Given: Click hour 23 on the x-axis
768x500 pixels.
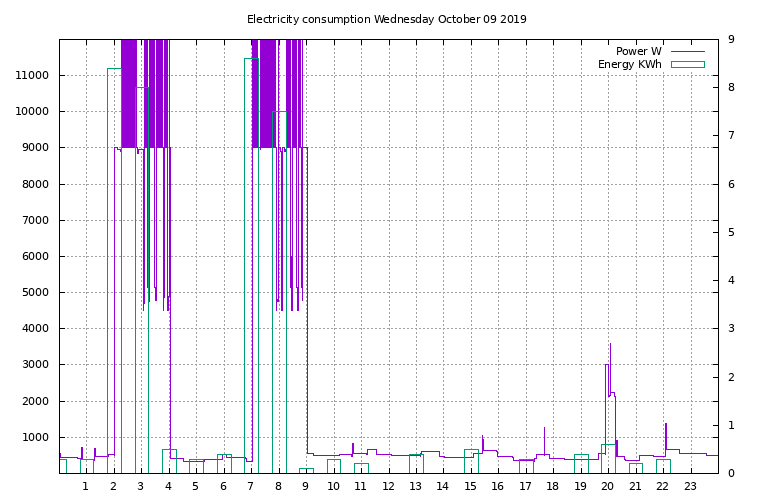Looking at the screenshot, I should [x=690, y=486].
